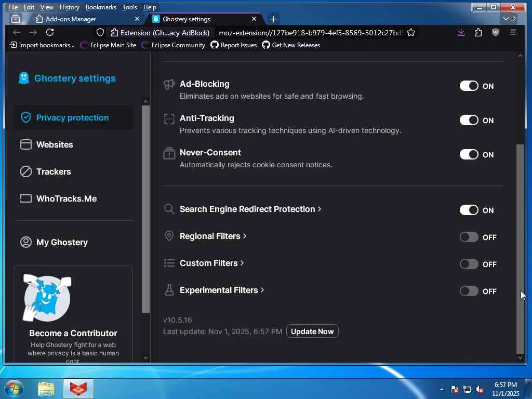Open the Downloads arrow icon
This screenshot has width=532, height=399.
461,32
